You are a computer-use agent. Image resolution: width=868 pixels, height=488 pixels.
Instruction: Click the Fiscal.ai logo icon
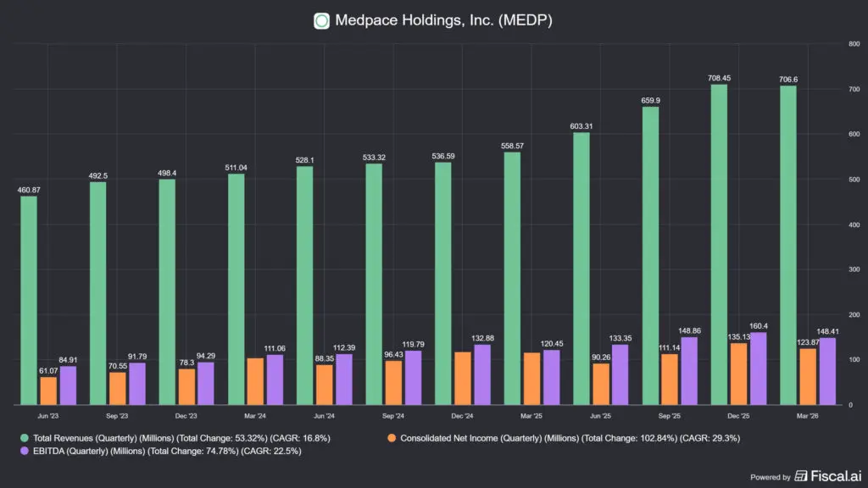pos(800,476)
